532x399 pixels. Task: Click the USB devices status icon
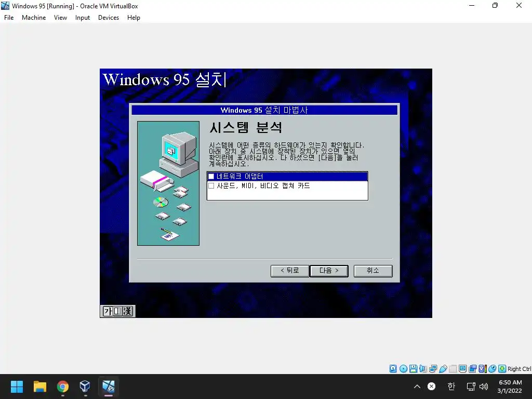[x=443, y=369]
